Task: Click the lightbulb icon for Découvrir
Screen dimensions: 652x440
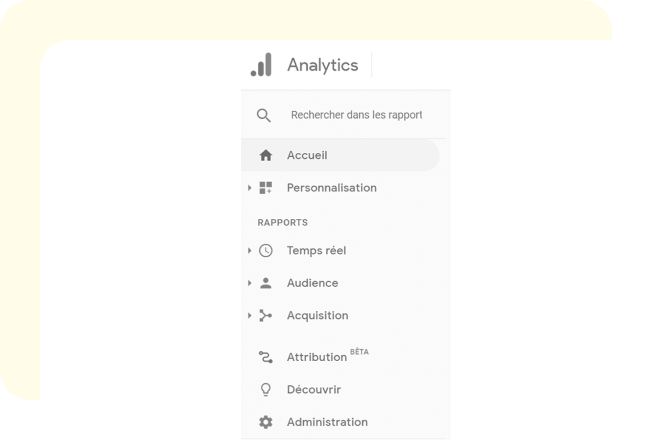Action: click(265, 390)
